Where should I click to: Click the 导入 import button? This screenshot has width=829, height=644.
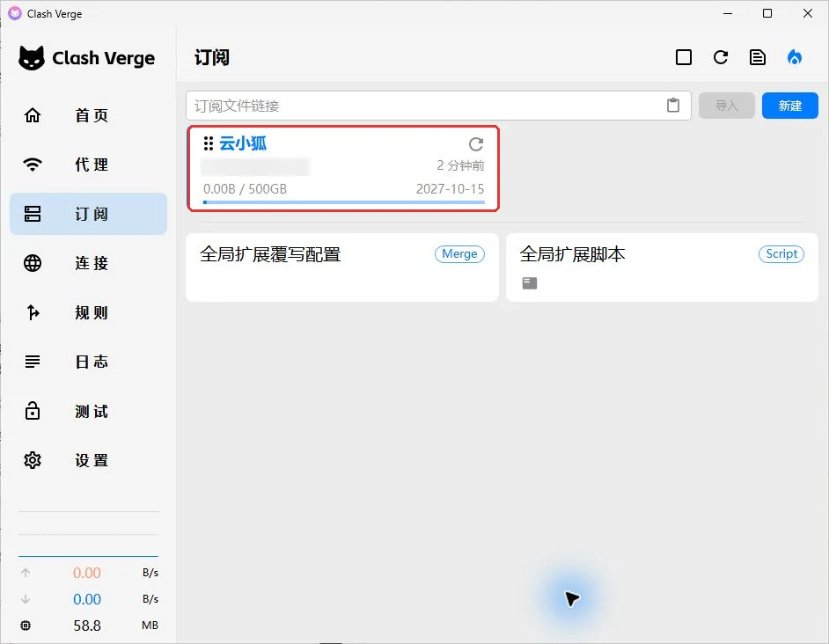[x=726, y=106]
